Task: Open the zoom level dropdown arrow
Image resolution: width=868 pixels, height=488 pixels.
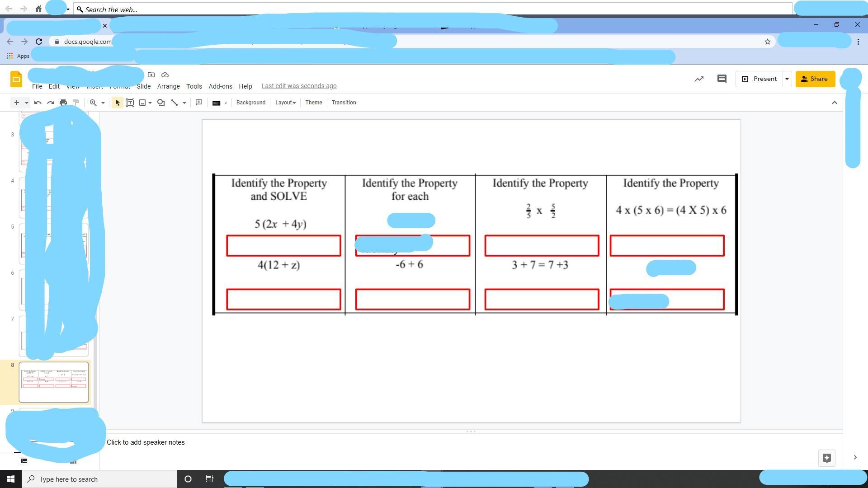Action: click(103, 103)
